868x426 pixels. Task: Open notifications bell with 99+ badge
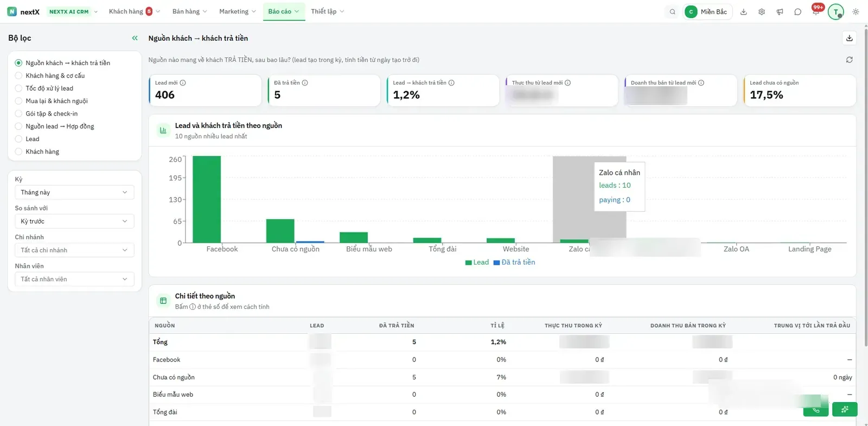pyautogui.click(x=816, y=11)
